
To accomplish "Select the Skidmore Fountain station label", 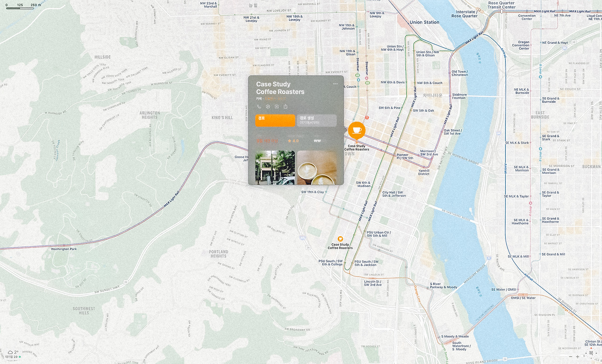I will tap(459, 96).
